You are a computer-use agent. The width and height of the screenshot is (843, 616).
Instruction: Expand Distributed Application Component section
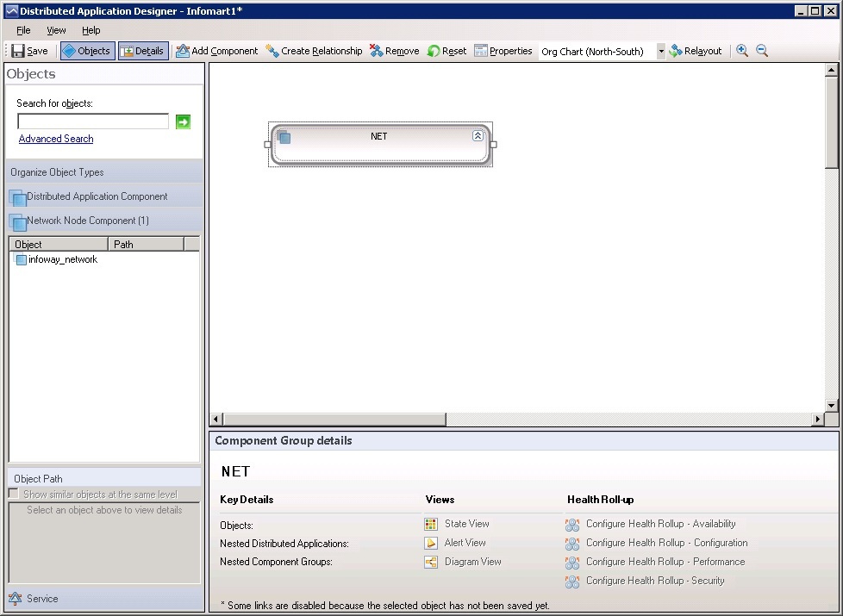(105, 196)
